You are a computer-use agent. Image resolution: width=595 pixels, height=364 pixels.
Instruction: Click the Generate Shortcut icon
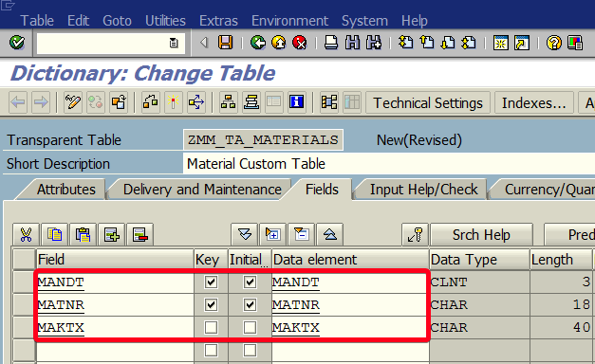click(x=522, y=43)
